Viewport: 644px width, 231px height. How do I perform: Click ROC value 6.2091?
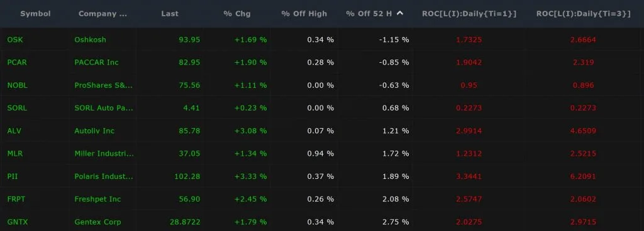tap(583, 176)
